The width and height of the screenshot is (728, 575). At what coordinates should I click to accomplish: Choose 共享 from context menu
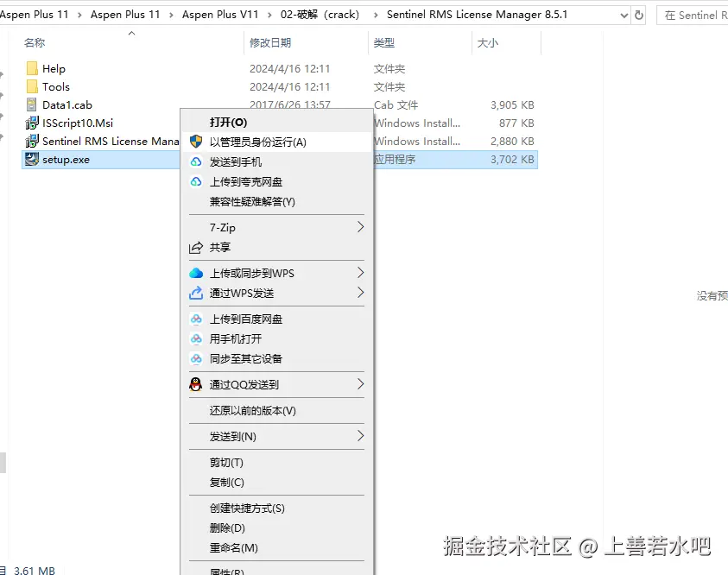[x=276, y=248]
